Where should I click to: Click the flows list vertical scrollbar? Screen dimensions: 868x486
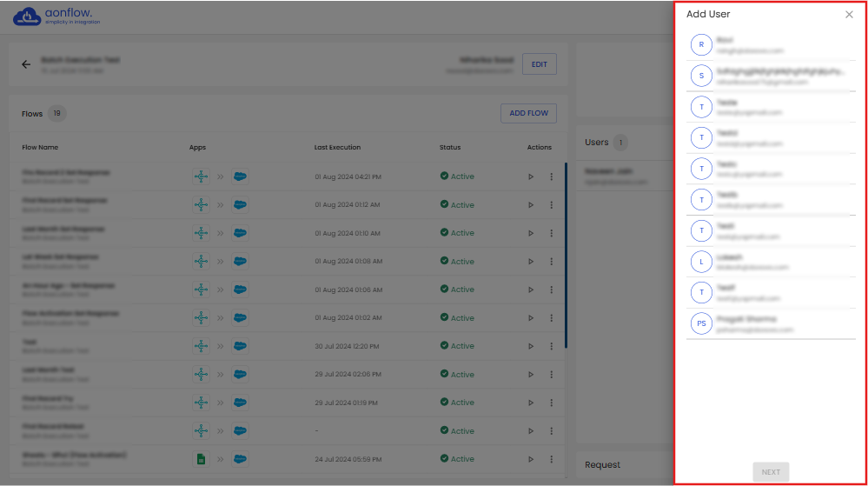(x=566, y=254)
